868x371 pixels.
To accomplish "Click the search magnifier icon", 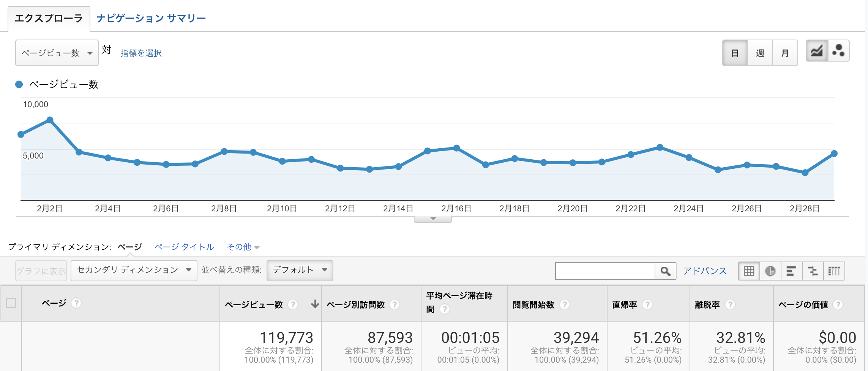I will [665, 271].
